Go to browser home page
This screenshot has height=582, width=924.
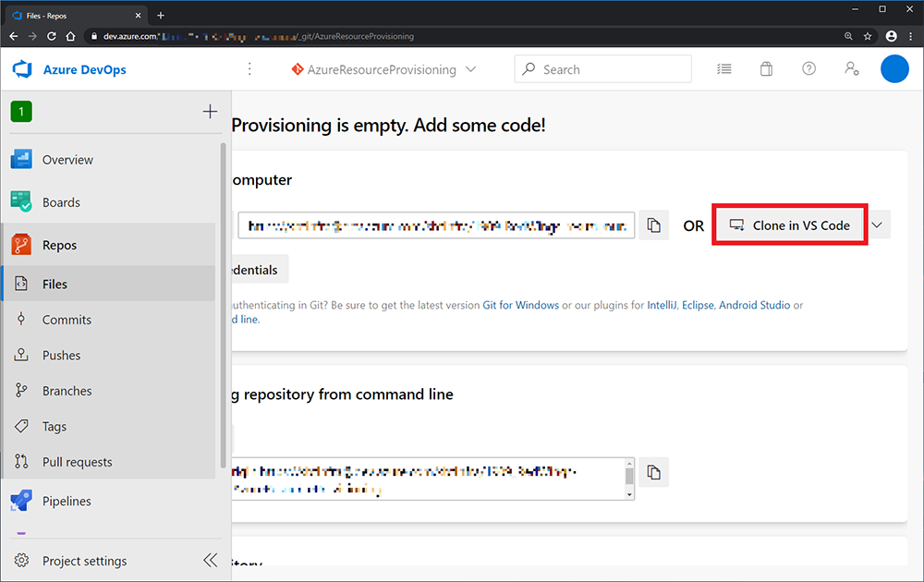coord(71,37)
